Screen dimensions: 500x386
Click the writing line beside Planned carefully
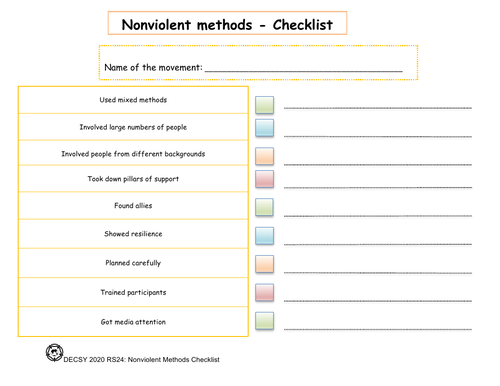click(378, 273)
